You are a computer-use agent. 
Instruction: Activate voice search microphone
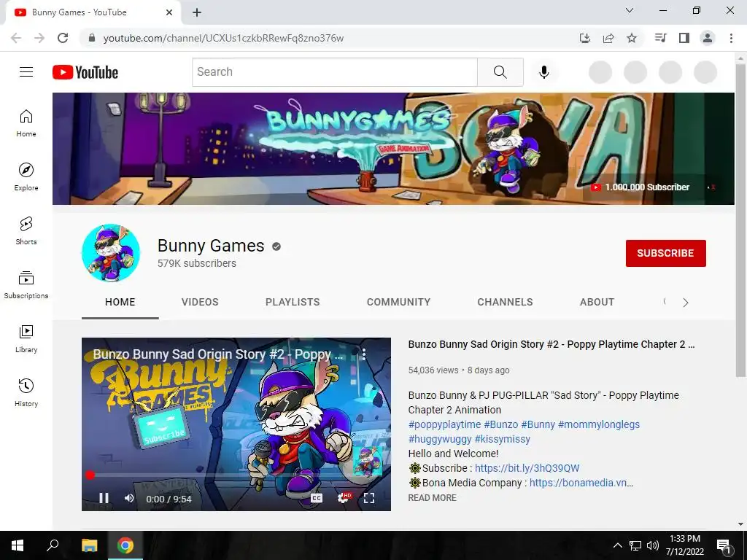point(543,72)
